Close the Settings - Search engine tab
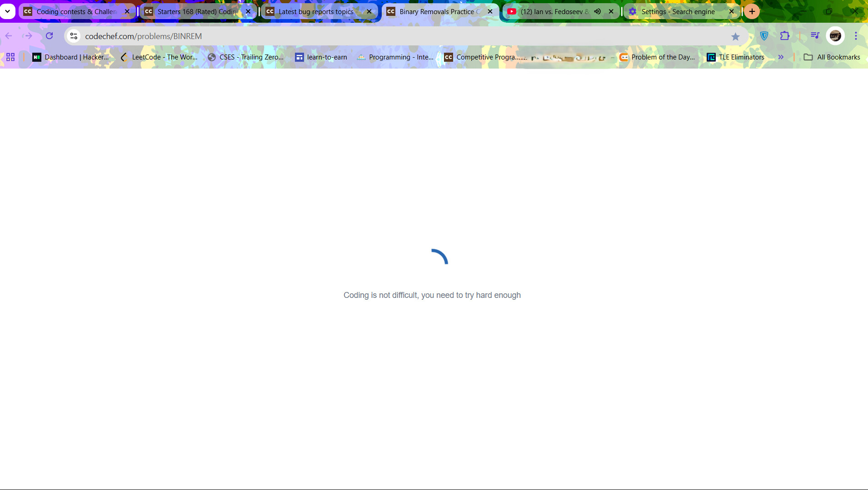868x490 pixels. 732,11
